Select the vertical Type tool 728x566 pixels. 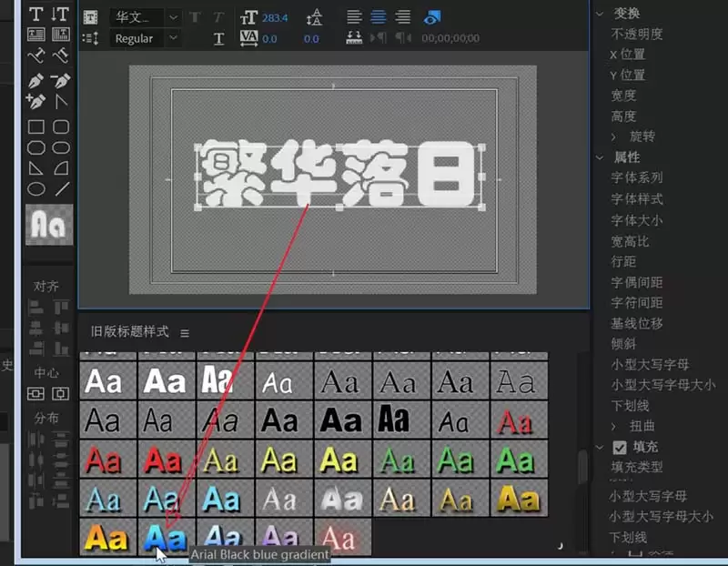tap(61, 14)
